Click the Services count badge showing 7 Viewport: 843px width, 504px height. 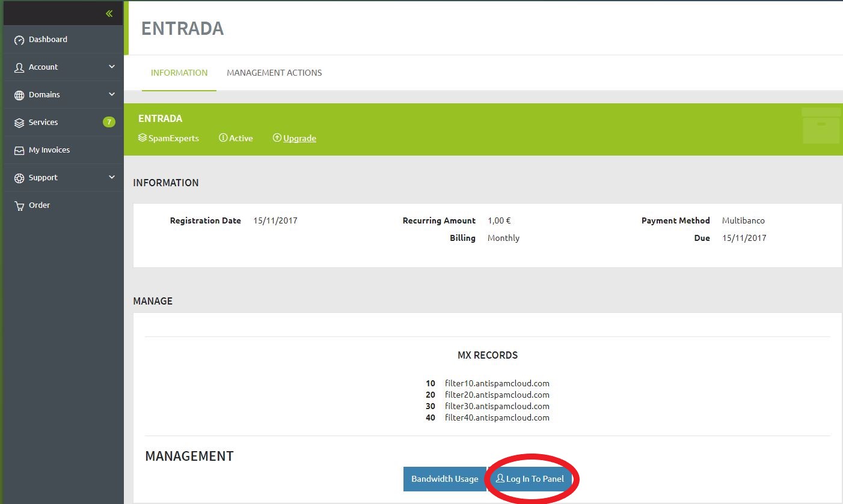point(109,123)
